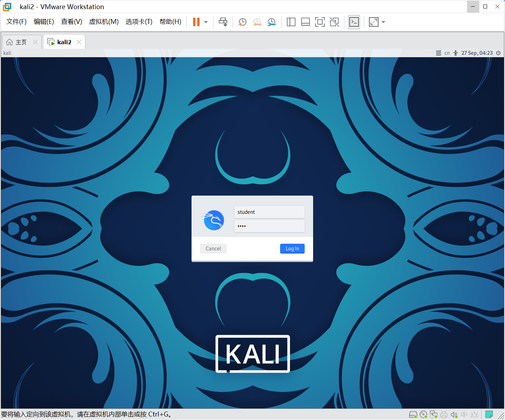Expand the stretch guest dropdown arrow
The height and width of the screenshot is (420, 505).
(383, 22)
